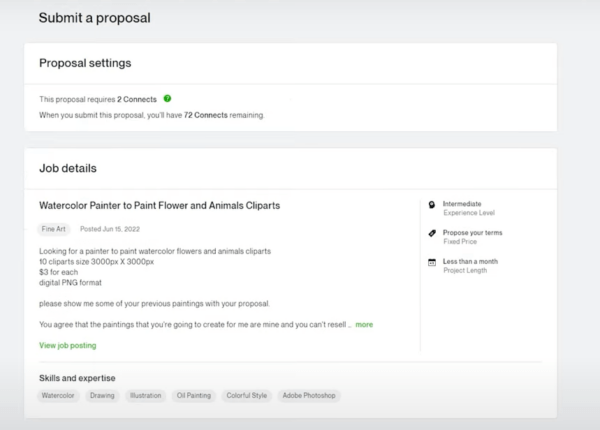Click the Illustration skill tag
Screen dimensions: 600x430
point(145,396)
